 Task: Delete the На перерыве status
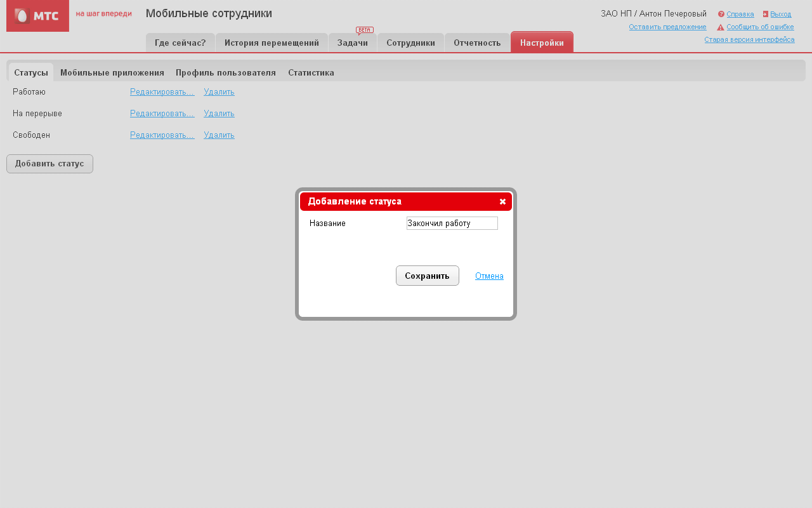(x=219, y=114)
